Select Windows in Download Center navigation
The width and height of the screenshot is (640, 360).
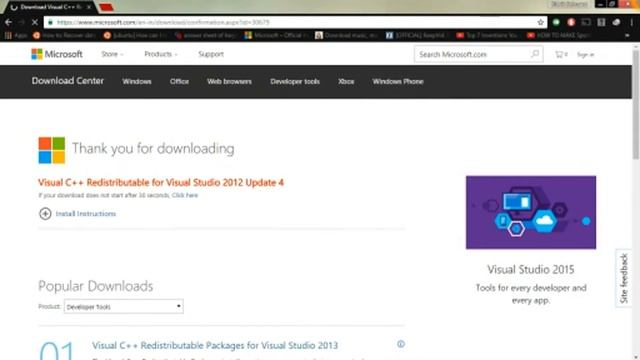coord(137,82)
